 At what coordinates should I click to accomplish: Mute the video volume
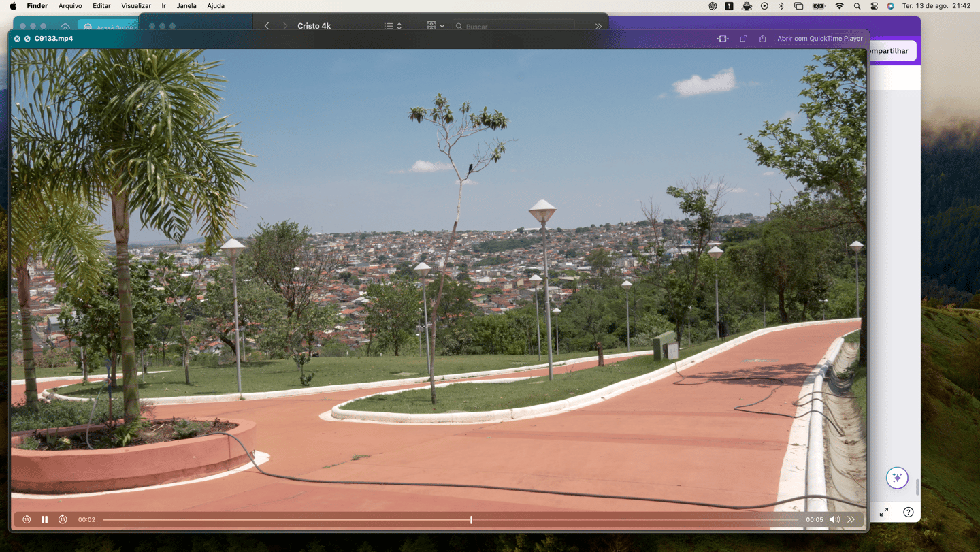[x=834, y=519]
